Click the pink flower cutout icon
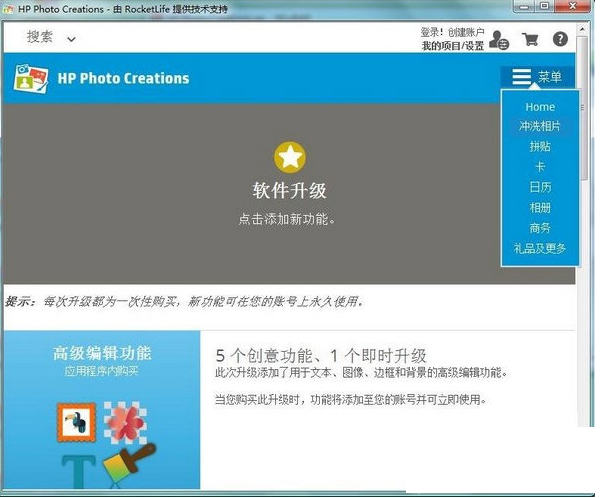Viewport: 603px width, 498px height. pos(125,422)
